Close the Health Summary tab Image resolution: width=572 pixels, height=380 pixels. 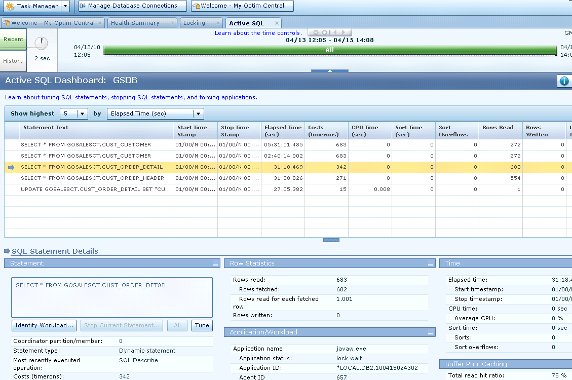tap(172, 23)
